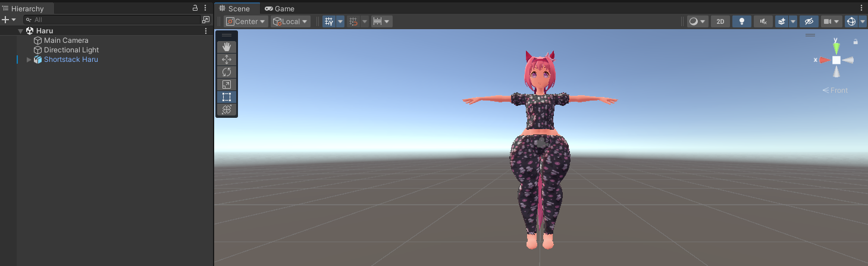Click the gray right gizmo cone

(848, 60)
